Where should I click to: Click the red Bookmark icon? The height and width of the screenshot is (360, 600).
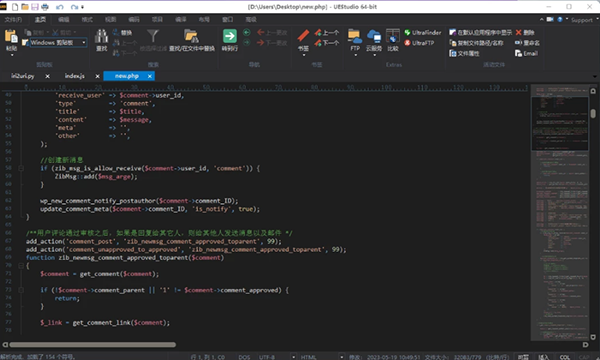[x=303, y=36]
